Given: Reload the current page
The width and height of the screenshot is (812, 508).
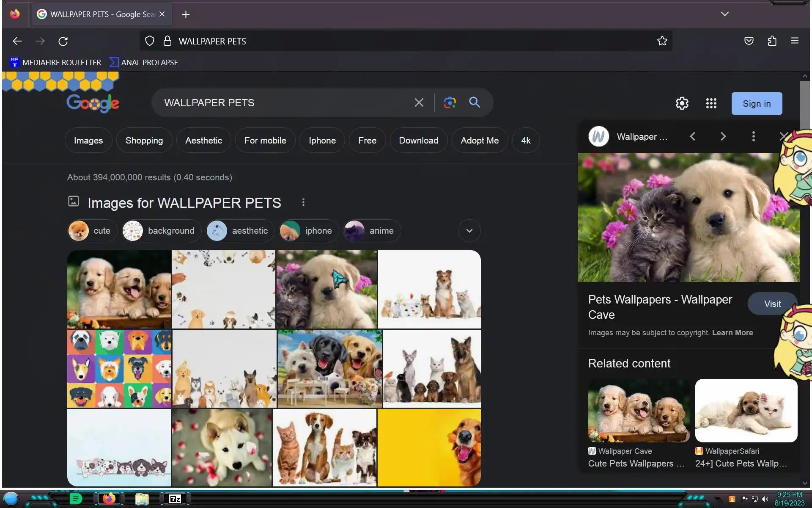Looking at the screenshot, I should click(x=63, y=41).
